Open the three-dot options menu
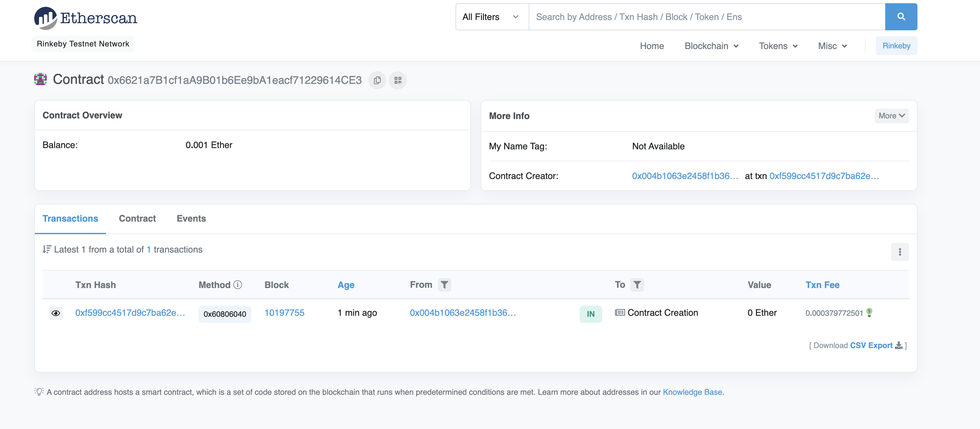The width and height of the screenshot is (980, 429). [900, 252]
